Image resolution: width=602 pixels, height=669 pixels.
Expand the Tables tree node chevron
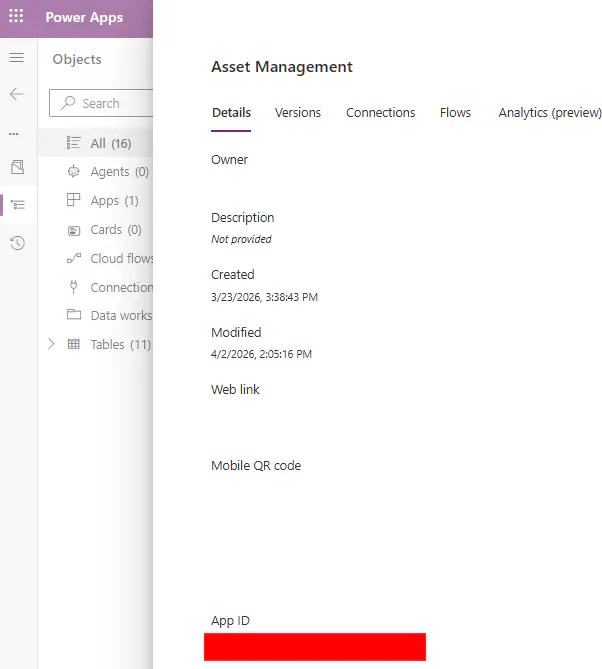[x=51, y=344]
